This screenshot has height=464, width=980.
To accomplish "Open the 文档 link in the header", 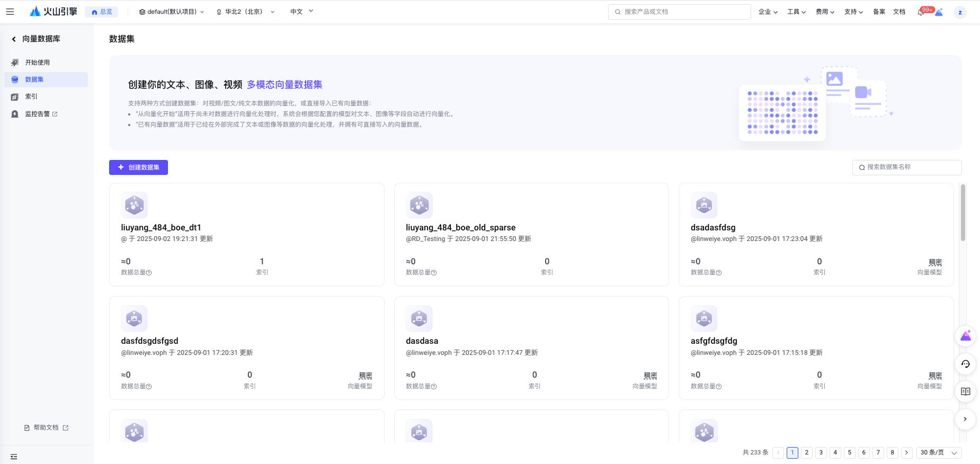I will (899, 12).
